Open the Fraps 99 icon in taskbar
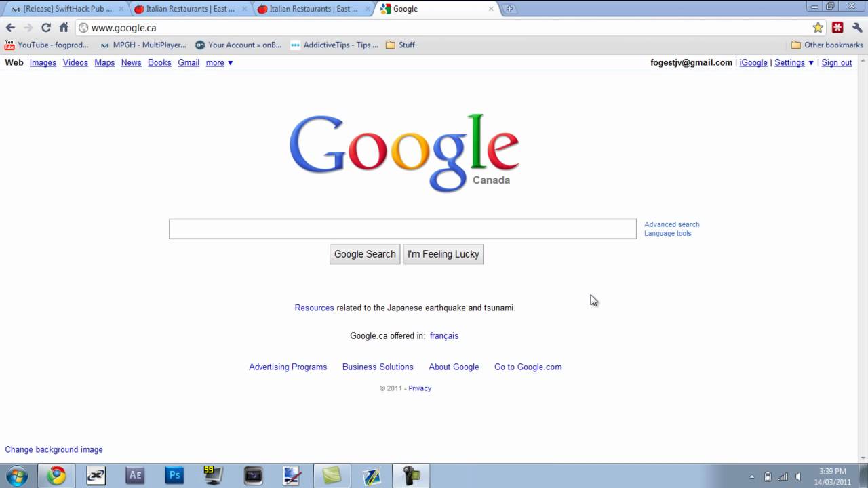 pyautogui.click(x=214, y=476)
